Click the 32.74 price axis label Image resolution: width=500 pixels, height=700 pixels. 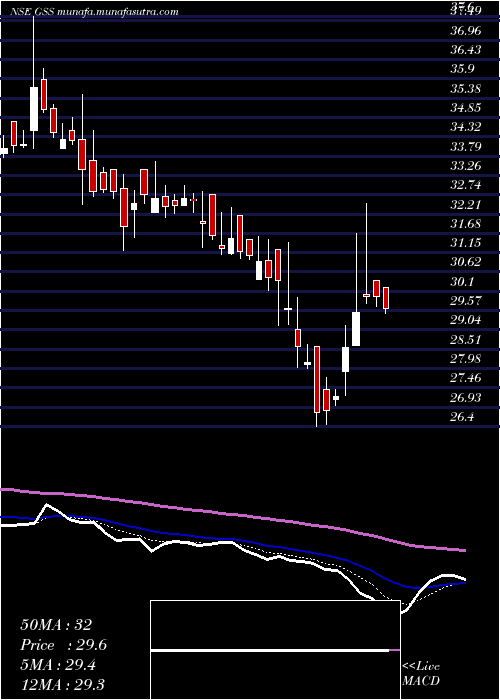(x=466, y=185)
